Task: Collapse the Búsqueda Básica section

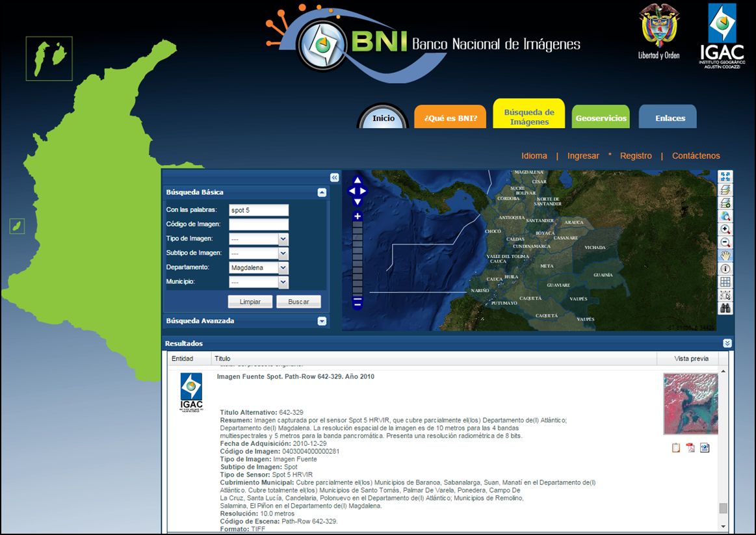Action: pos(322,193)
